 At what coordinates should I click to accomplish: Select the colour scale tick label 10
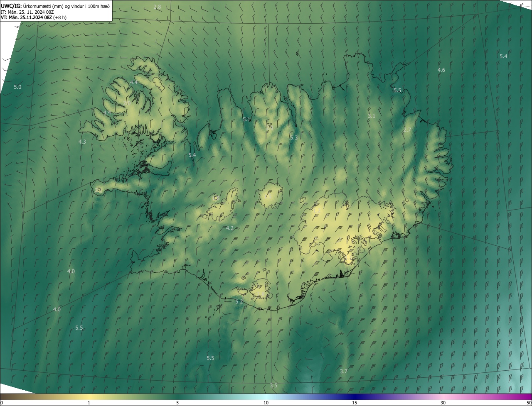(x=266, y=403)
